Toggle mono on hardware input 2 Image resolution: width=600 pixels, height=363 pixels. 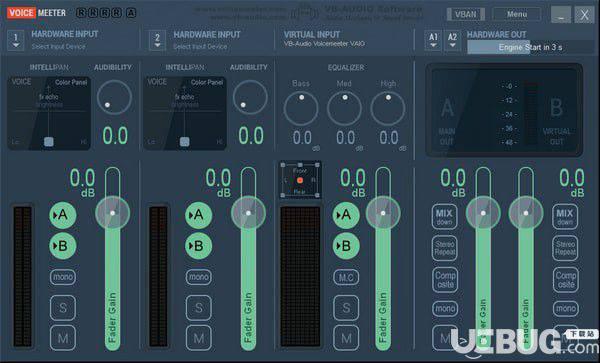click(199, 277)
